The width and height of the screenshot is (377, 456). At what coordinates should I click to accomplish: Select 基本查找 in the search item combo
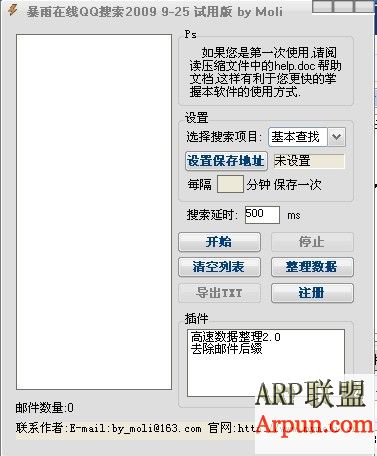tap(298, 137)
